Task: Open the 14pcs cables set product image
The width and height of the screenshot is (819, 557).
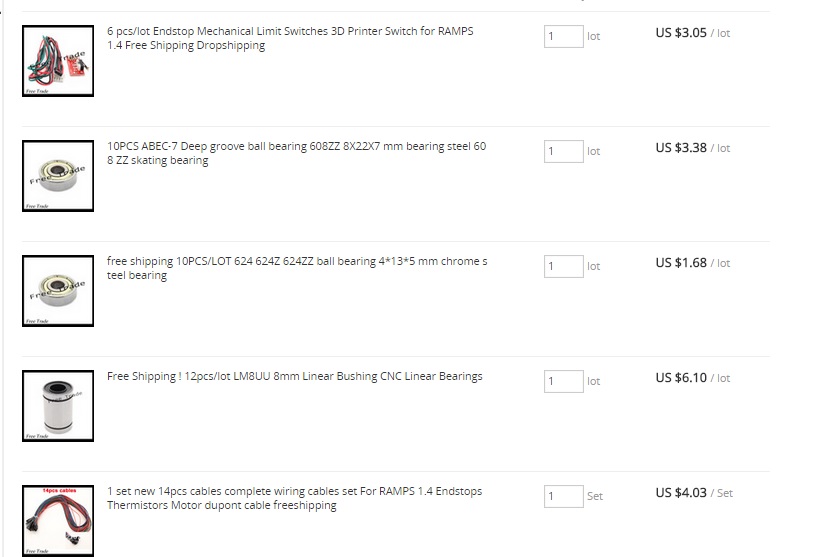Action: [x=58, y=520]
